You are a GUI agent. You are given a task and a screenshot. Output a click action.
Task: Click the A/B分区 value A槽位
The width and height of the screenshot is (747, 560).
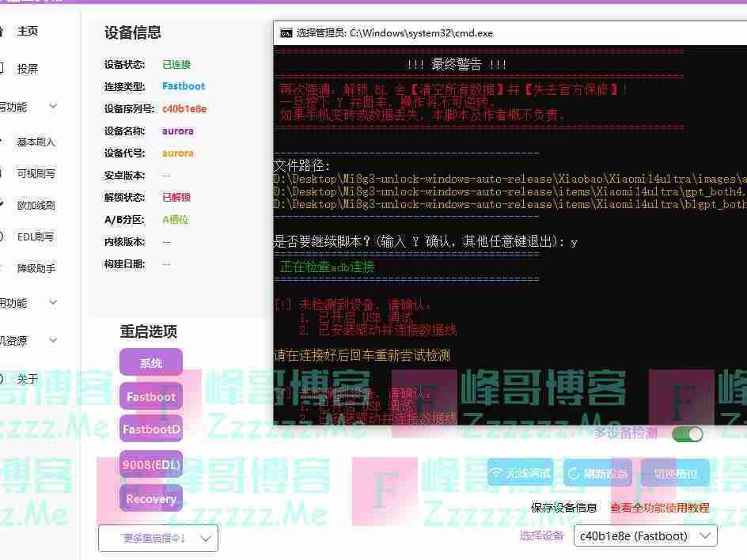176,220
